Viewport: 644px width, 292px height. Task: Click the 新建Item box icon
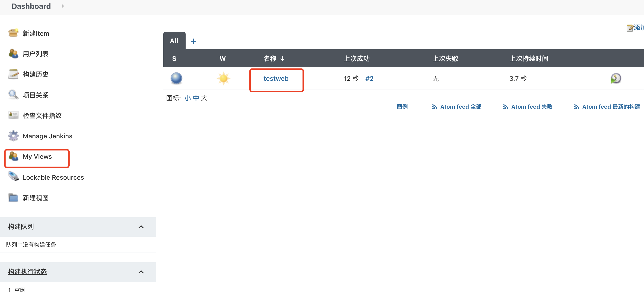[x=13, y=33]
